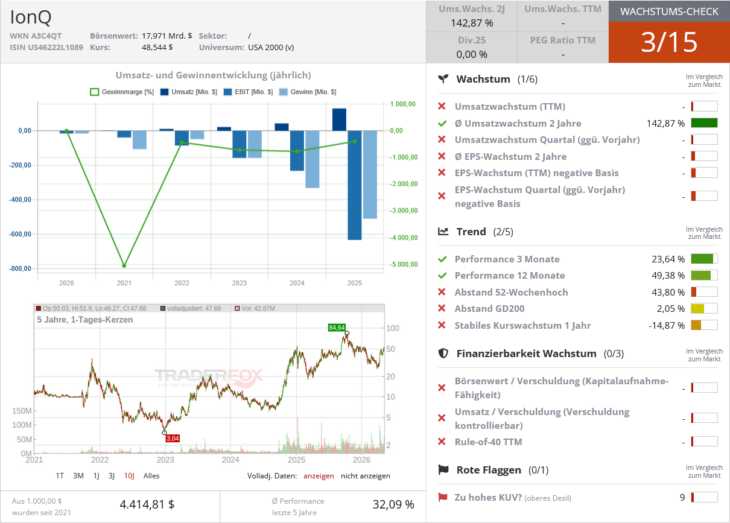Click the Stabiles Kurswachstum value -14,87 %

(667, 325)
